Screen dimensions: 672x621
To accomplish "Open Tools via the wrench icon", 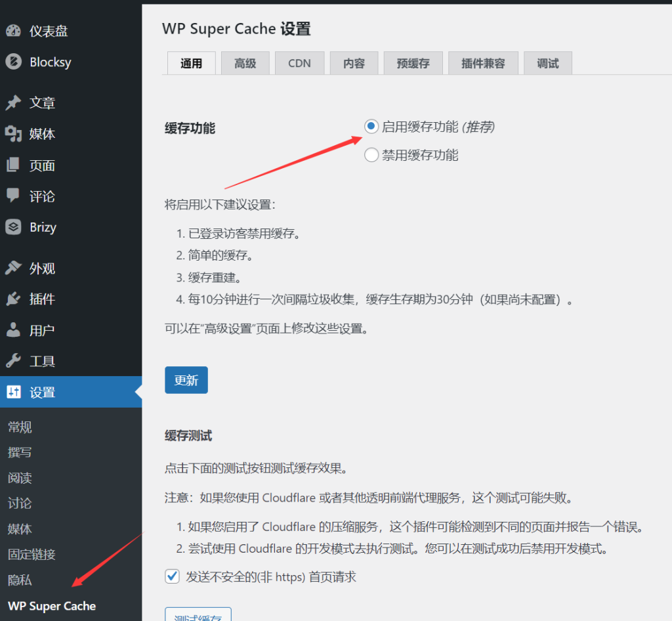I will [x=13, y=361].
